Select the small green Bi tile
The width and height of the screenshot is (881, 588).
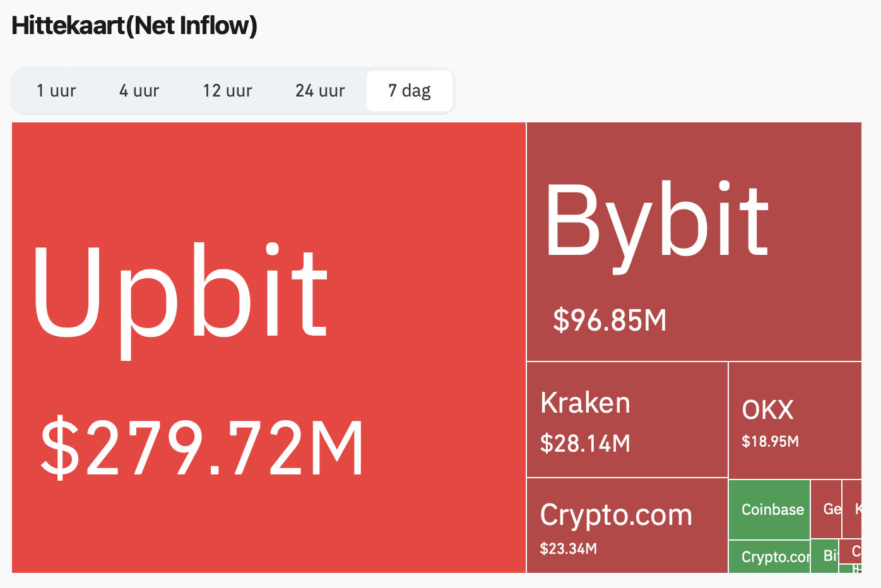tap(825, 556)
